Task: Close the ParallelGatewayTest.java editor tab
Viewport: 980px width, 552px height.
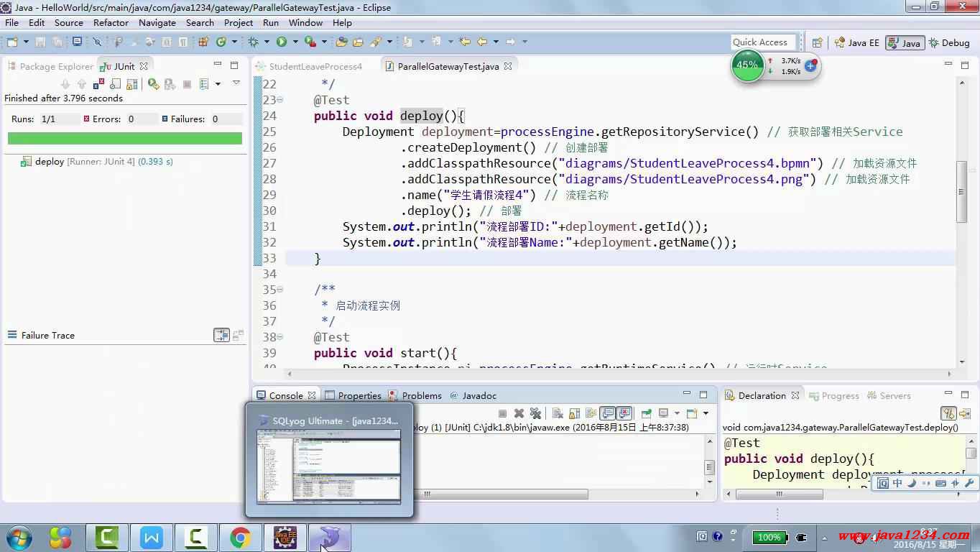Action: [507, 66]
